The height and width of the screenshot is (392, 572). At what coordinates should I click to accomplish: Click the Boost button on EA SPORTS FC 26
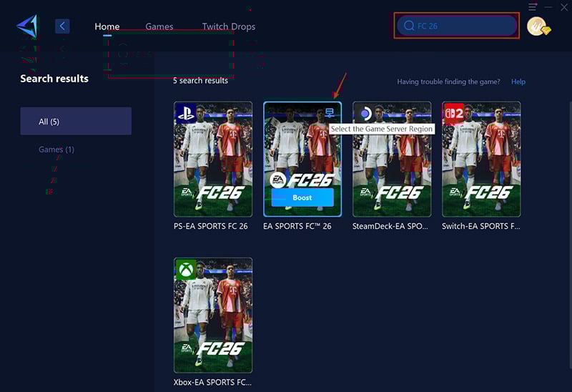(302, 197)
